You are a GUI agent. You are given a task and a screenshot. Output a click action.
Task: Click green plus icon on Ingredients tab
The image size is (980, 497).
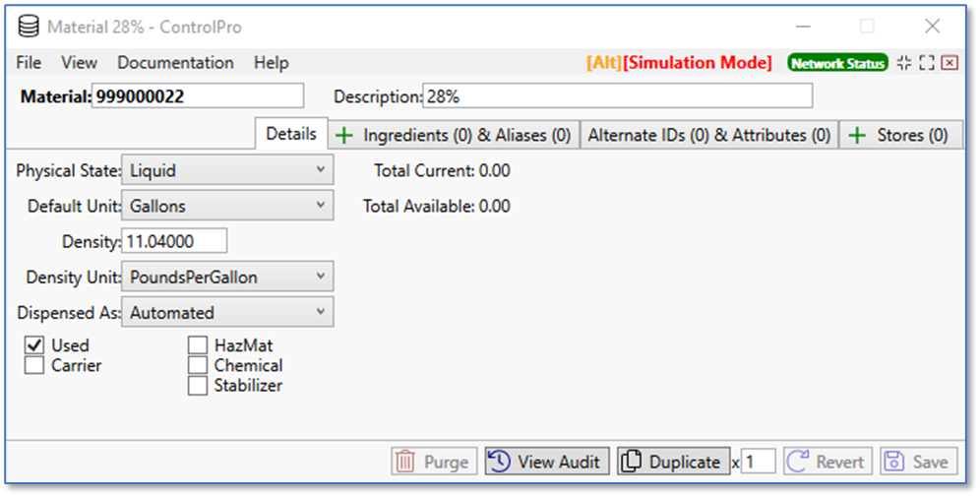click(x=344, y=136)
